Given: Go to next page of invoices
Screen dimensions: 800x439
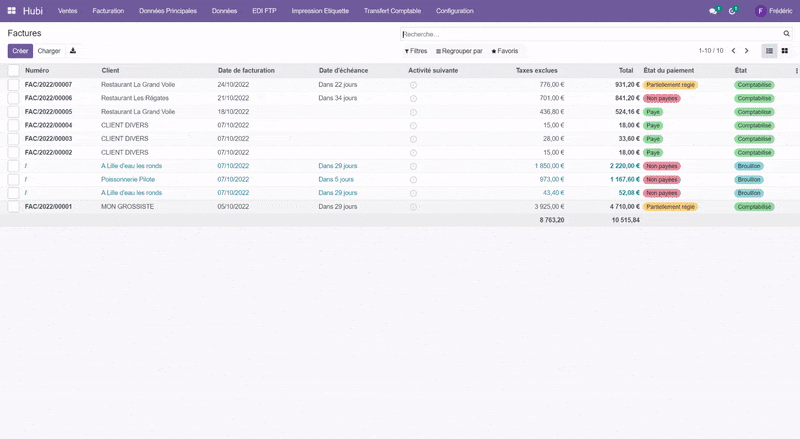Looking at the screenshot, I should coord(746,51).
